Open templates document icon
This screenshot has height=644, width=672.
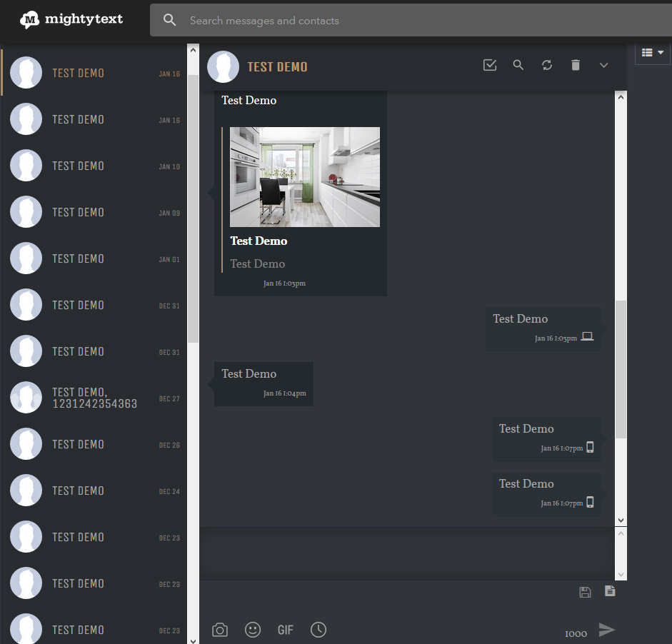click(610, 591)
